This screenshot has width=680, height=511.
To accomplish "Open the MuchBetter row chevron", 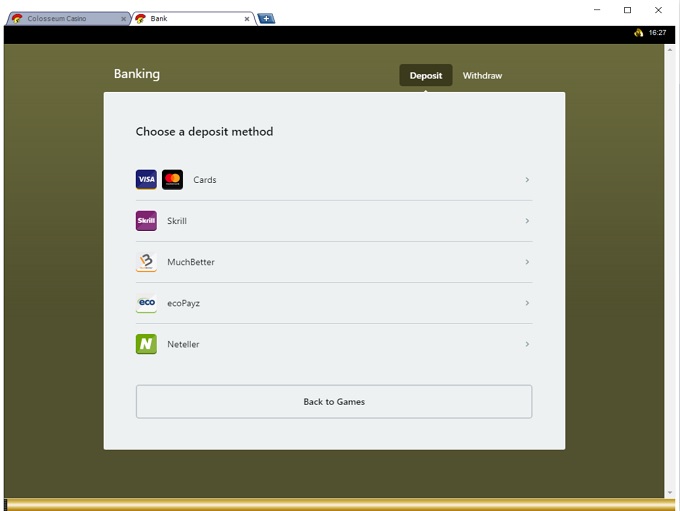I will (527, 262).
